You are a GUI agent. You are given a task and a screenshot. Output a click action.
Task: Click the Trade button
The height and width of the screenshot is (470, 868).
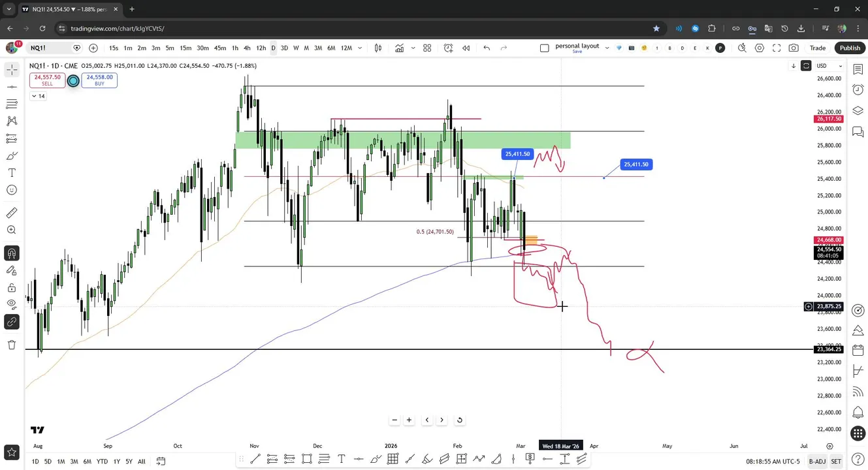pyautogui.click(x=818, y=48)
